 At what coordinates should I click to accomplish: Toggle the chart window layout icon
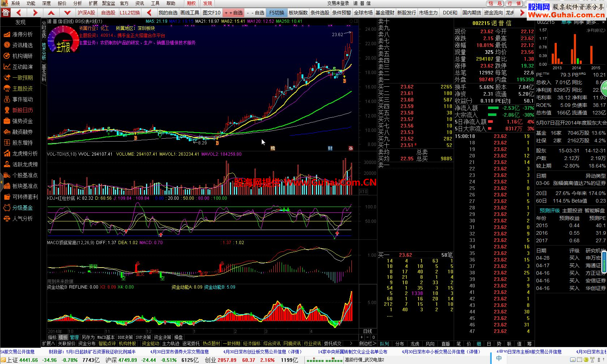[x=356, y=21]
